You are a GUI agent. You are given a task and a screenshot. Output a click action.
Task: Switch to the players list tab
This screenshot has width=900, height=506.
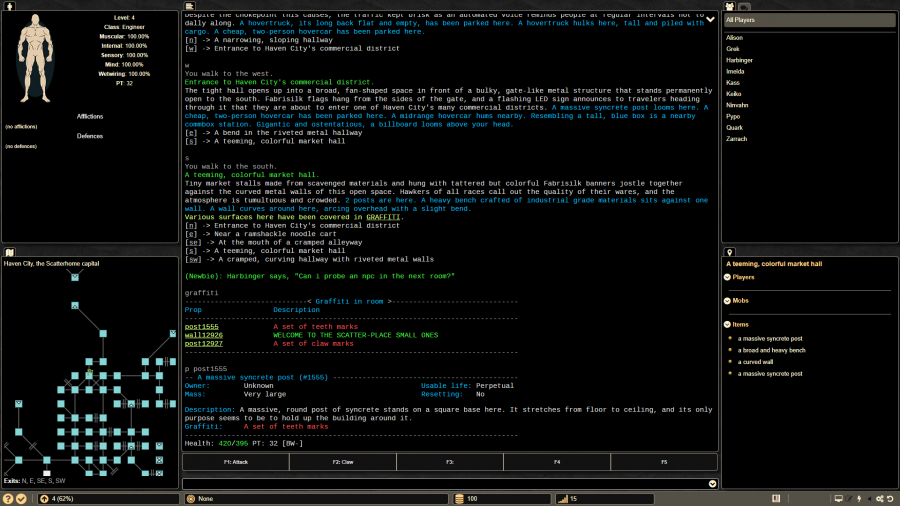(x=730, y=6)
